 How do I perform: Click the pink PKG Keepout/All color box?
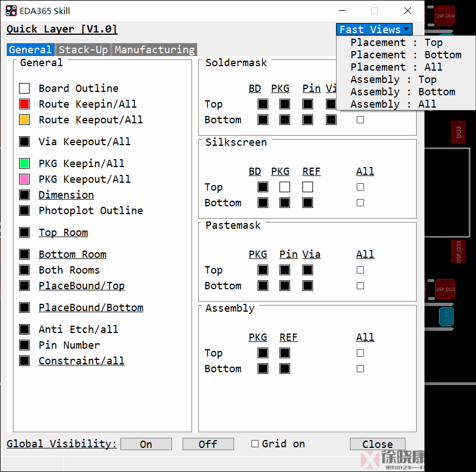coord(24,179)
